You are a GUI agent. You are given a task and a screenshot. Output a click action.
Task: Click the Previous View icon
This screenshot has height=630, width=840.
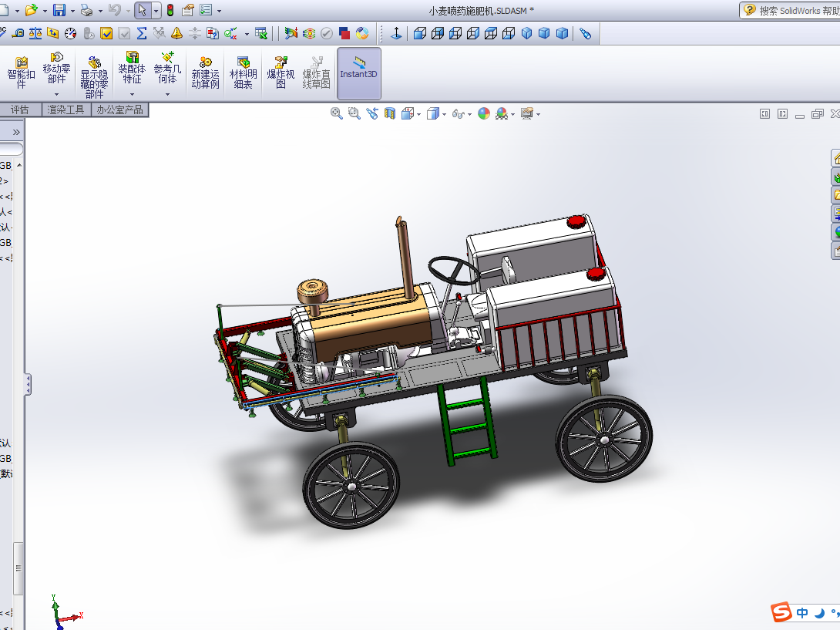(x=371, y=113)
